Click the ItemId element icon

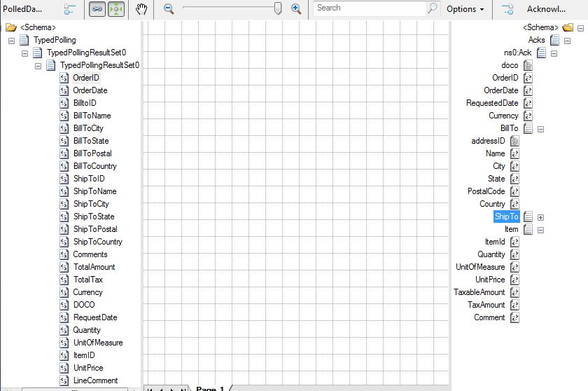[x=515, y=242]
